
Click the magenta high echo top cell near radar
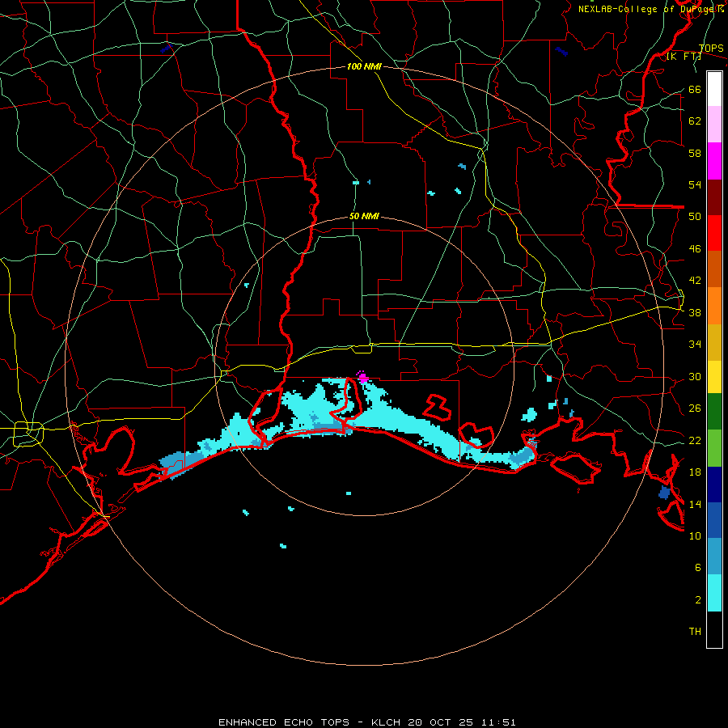[362, 376]
